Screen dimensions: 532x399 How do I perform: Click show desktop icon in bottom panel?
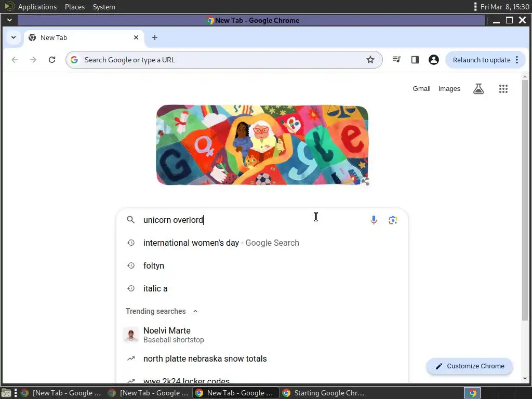click(6, 393)
